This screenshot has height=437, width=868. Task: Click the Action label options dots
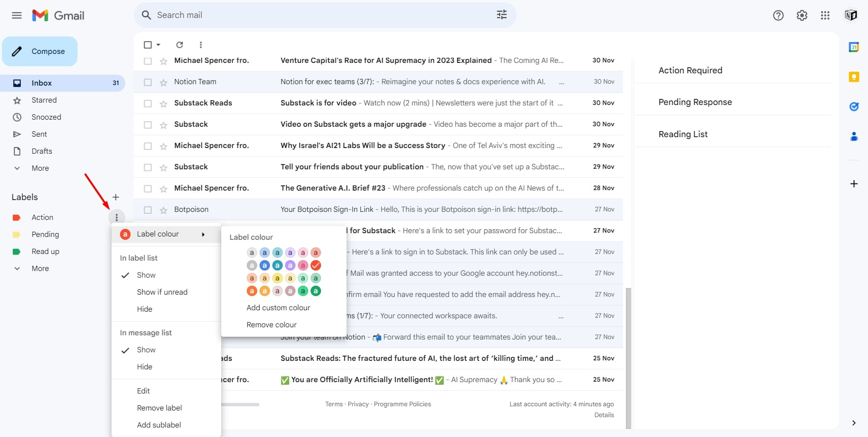point(117,218)
